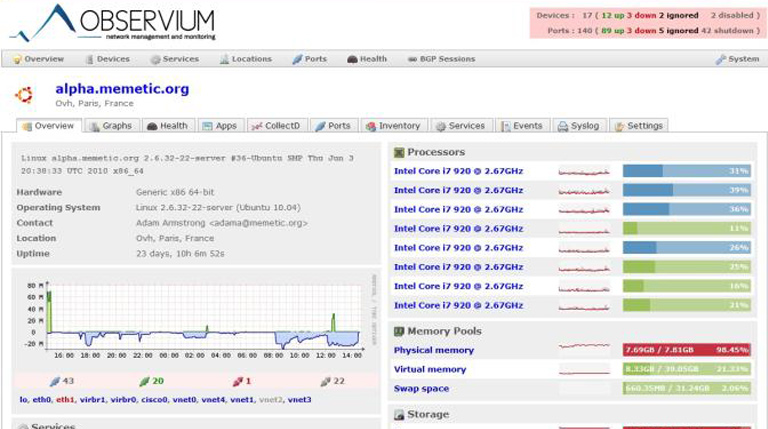Switch to the device Services tab

pos(461,126)
